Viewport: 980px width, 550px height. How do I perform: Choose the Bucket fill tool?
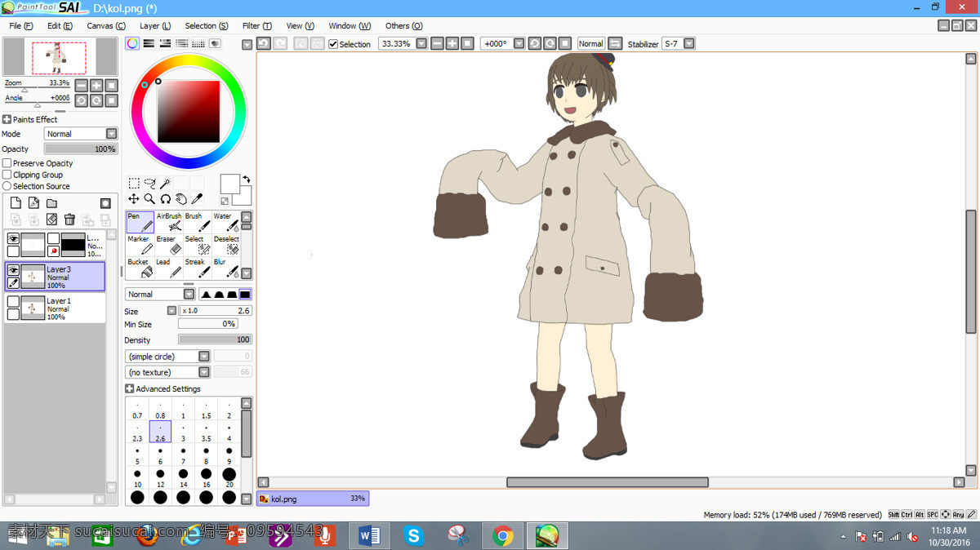[140, 268]
